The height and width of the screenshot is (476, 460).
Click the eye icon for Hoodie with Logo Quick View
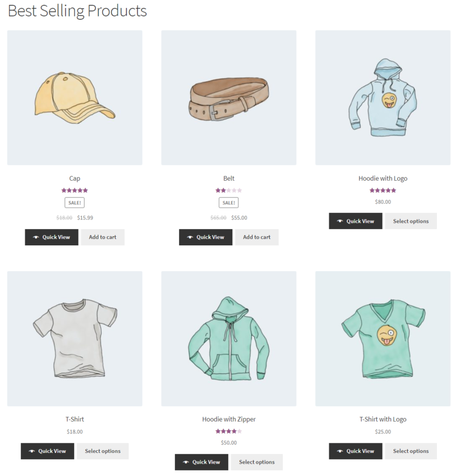click(339, 221)
